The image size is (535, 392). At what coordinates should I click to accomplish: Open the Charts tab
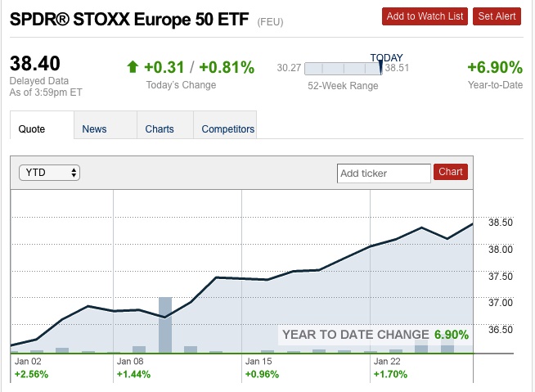click(x=160, y=128)
